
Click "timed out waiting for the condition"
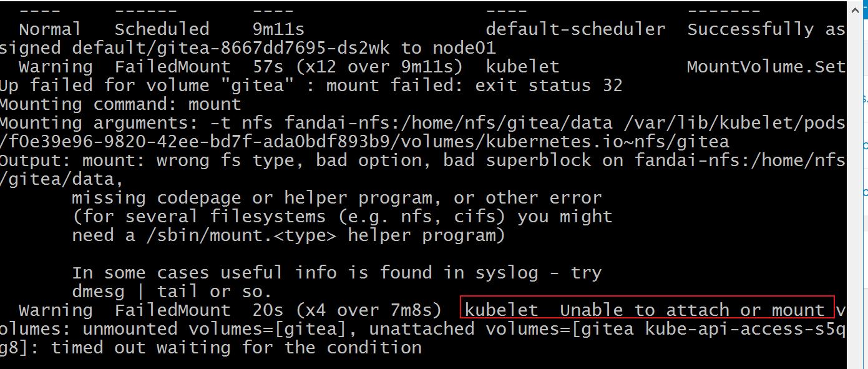point(237,347)
